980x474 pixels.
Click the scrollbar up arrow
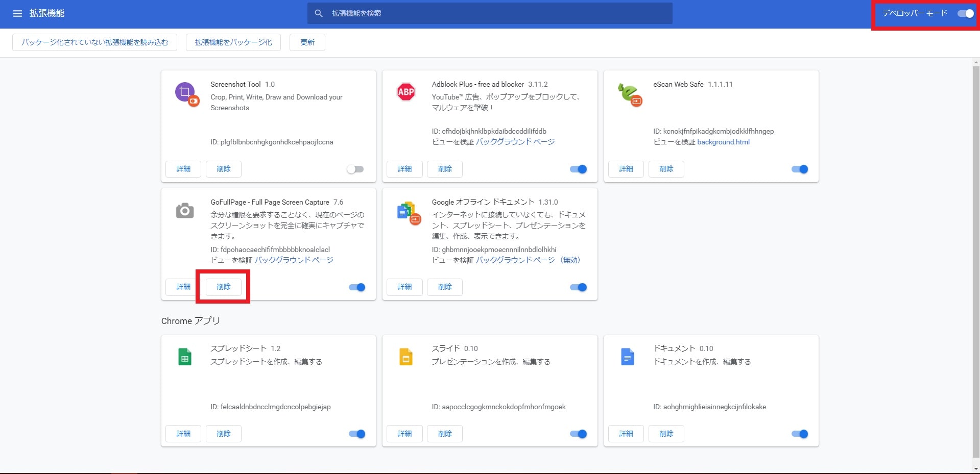coord(976,62)
